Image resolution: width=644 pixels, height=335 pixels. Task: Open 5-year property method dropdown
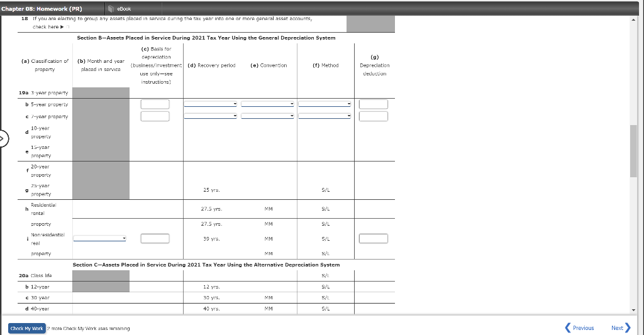click(x=325, y=104)
